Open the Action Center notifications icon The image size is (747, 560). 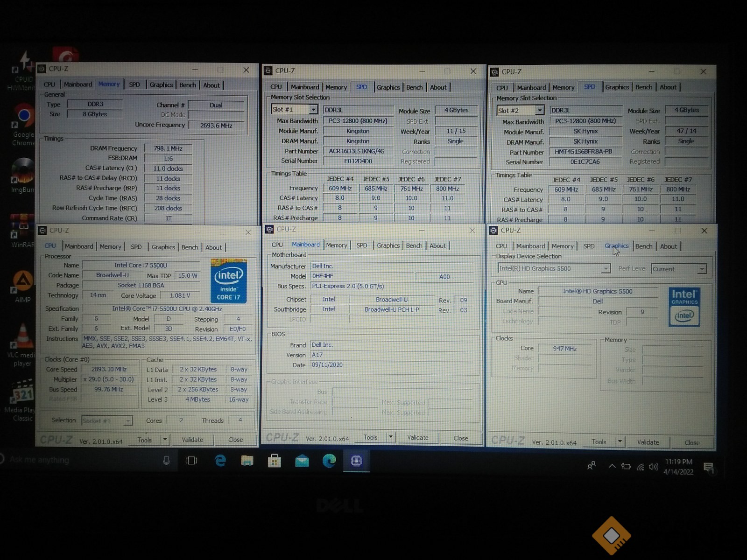pyautogui.click(x=708, y=468)
